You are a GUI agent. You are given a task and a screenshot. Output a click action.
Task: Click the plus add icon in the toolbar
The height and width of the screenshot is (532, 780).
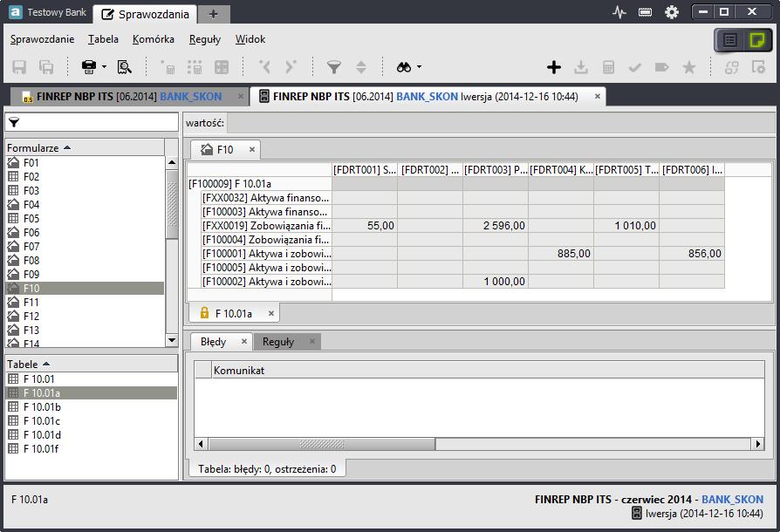[554, 67]
